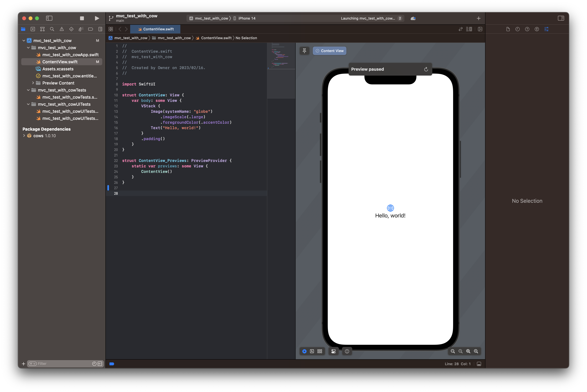The width and height of the screenshot is (587, 392).
Task: Refresh the paused preview
Action: (x=426, y=69)
